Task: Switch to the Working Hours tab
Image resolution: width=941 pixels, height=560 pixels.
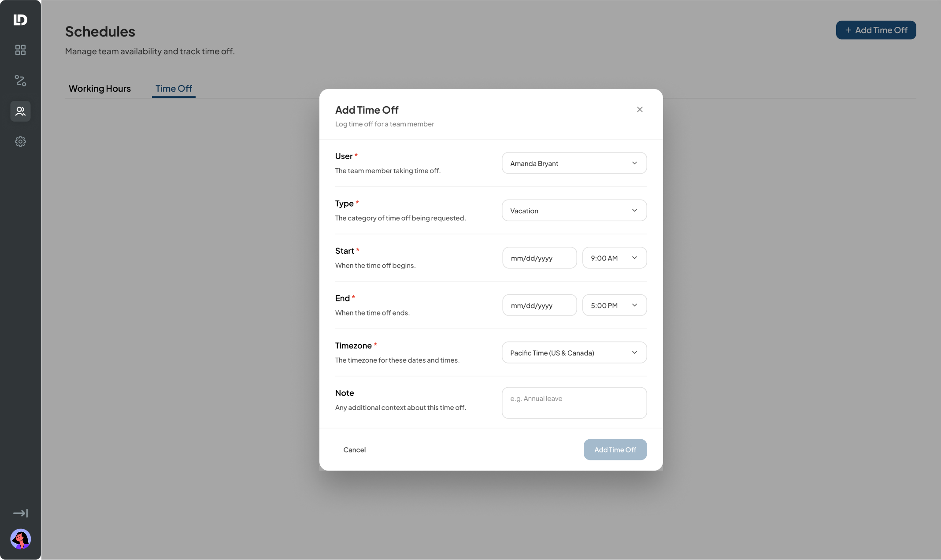Action: coord(100,89)
